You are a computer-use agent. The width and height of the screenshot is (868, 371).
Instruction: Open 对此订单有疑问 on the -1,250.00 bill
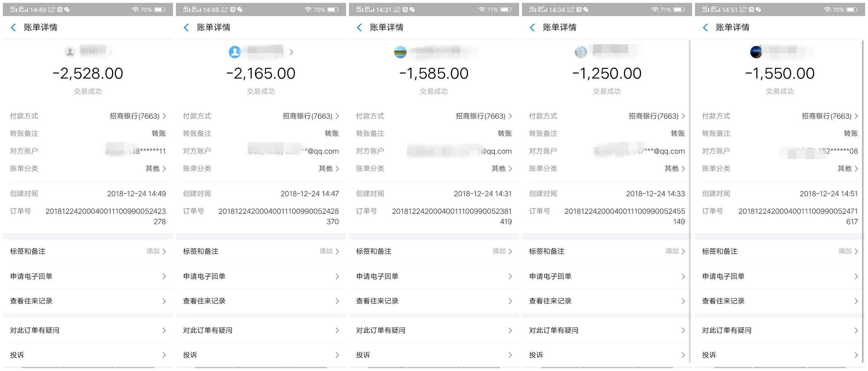pos(607,330)
